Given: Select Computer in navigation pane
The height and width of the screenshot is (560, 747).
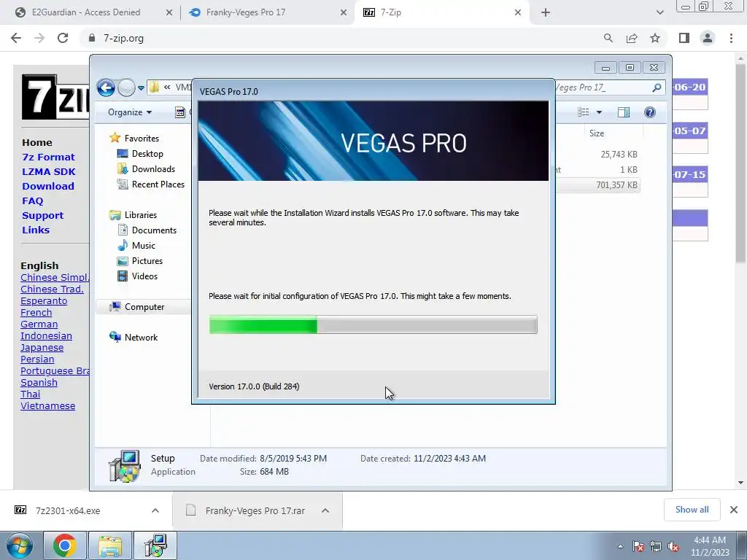Looking at the screenshot, I should [144, 307].
